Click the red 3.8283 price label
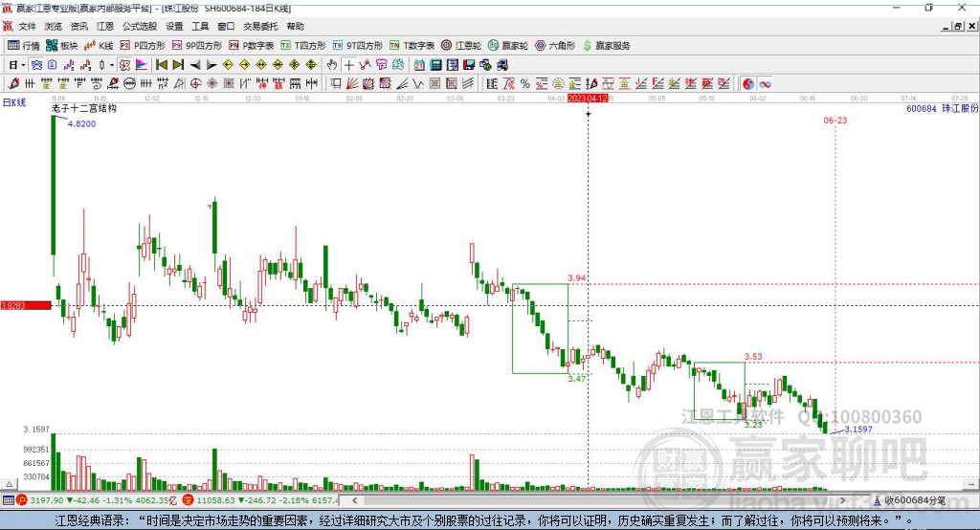Image resolution: width=980 pixels, height=530 pixels. (x=26, y=305)
